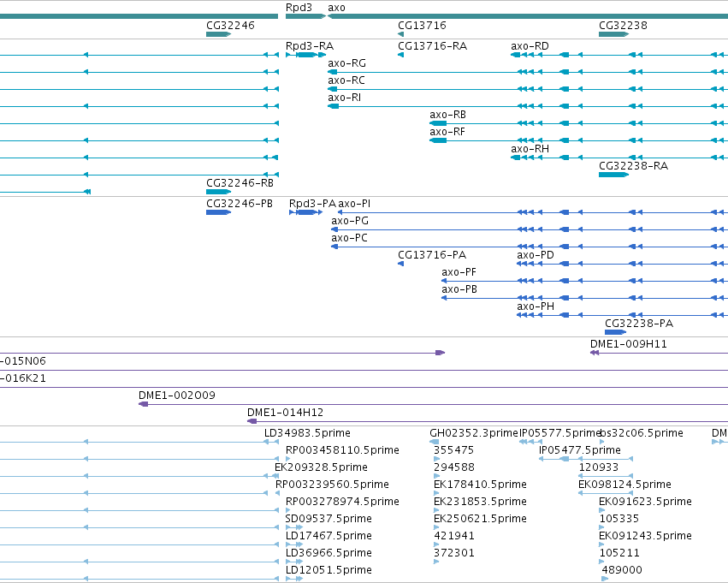Click protein axo-PC label
This screenshot has height=583, width=728.
pyautogui.click(x=349, y=238)
